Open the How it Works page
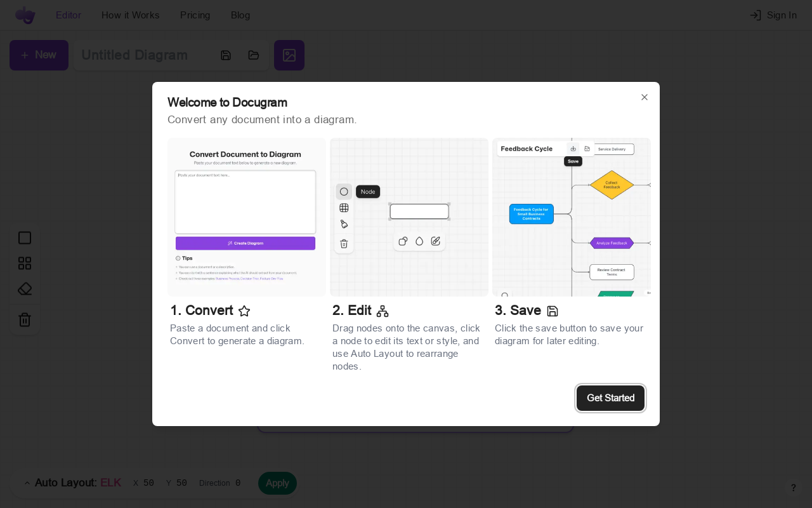812x508 pixels. [131, 15]
